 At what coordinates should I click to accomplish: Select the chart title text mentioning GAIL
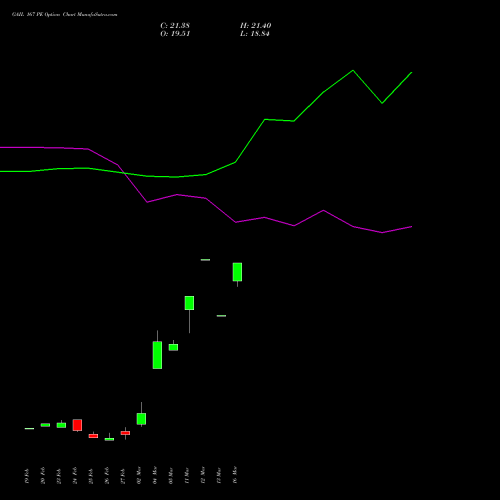65,15
